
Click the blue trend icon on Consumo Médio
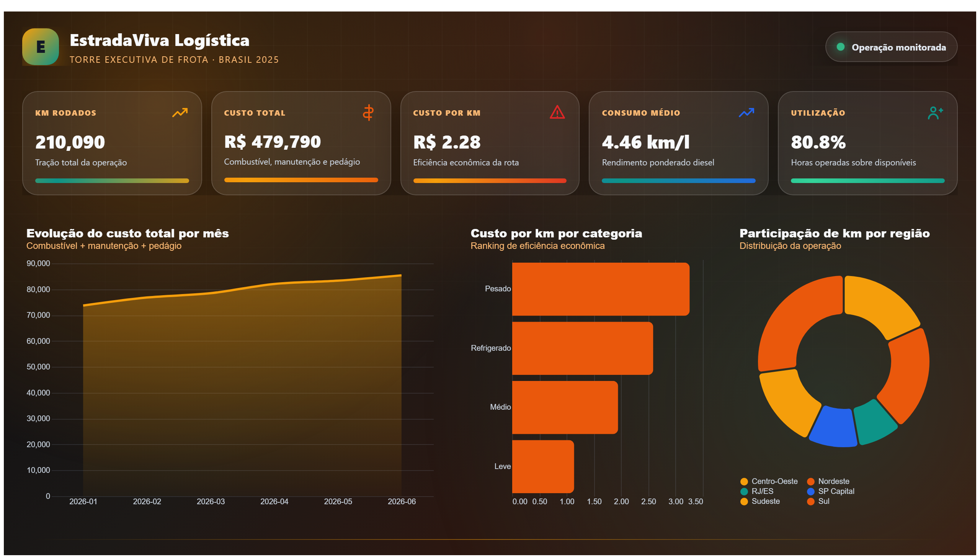pos(746,113)
